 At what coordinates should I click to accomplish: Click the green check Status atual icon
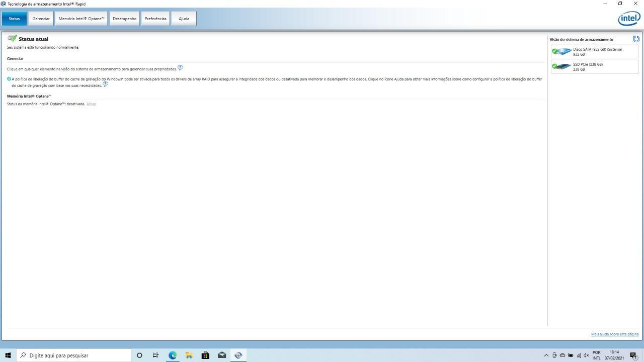(12, 38)
